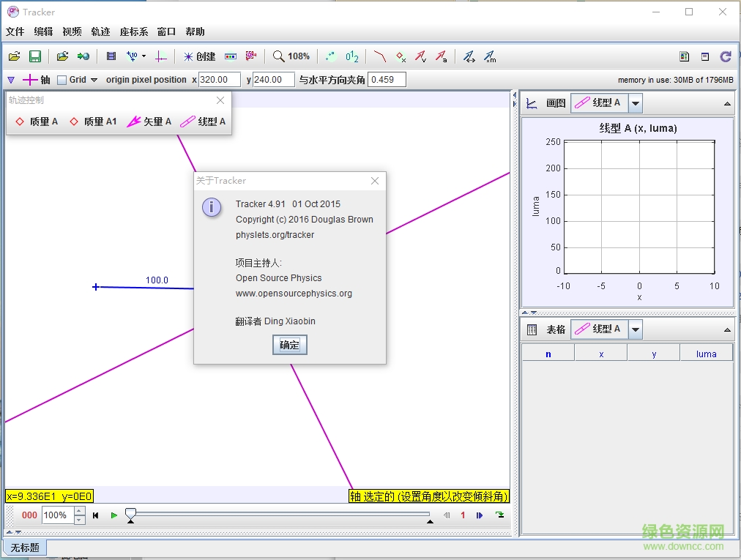Toggle axes visibility with the triangle button
741x560 pixels.
point(11,79)
